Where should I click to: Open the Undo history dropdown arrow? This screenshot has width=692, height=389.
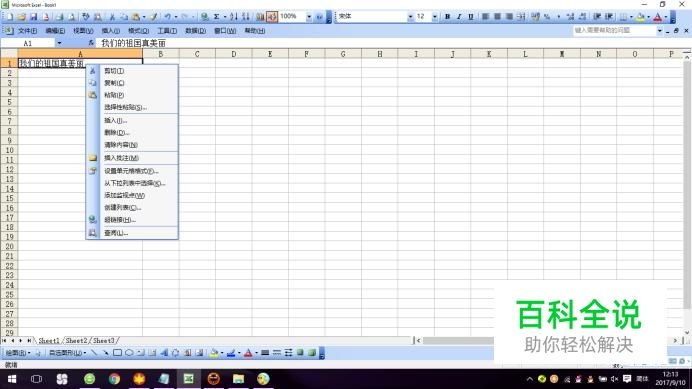[x=176, y=17]
